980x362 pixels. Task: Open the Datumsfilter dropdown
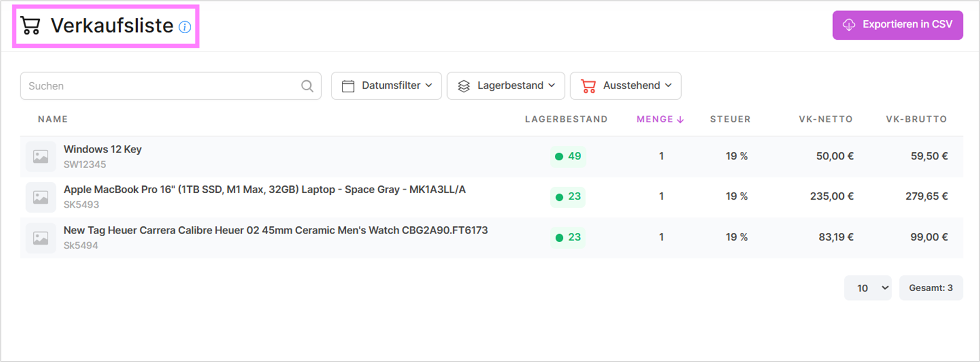point(387,86)
